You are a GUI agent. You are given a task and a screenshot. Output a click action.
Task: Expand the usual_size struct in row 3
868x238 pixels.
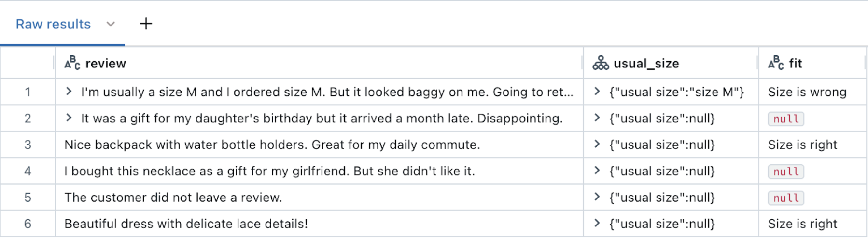(597, 145)
